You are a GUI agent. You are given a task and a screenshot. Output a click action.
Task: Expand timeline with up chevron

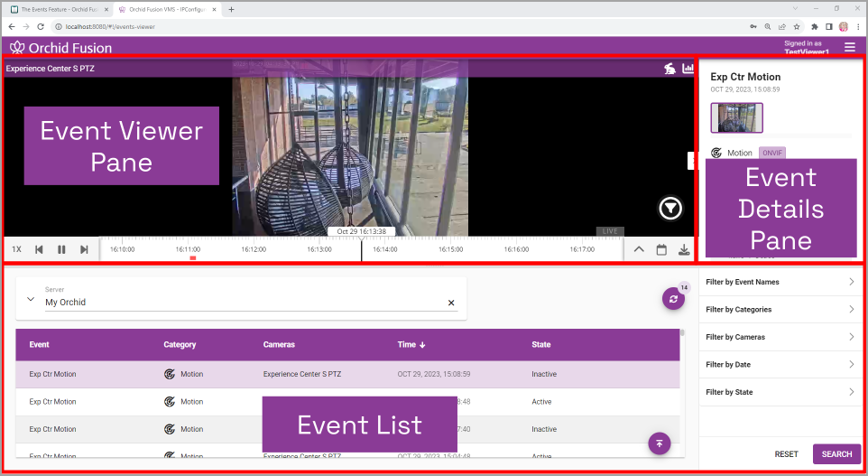tap(639, 249)
